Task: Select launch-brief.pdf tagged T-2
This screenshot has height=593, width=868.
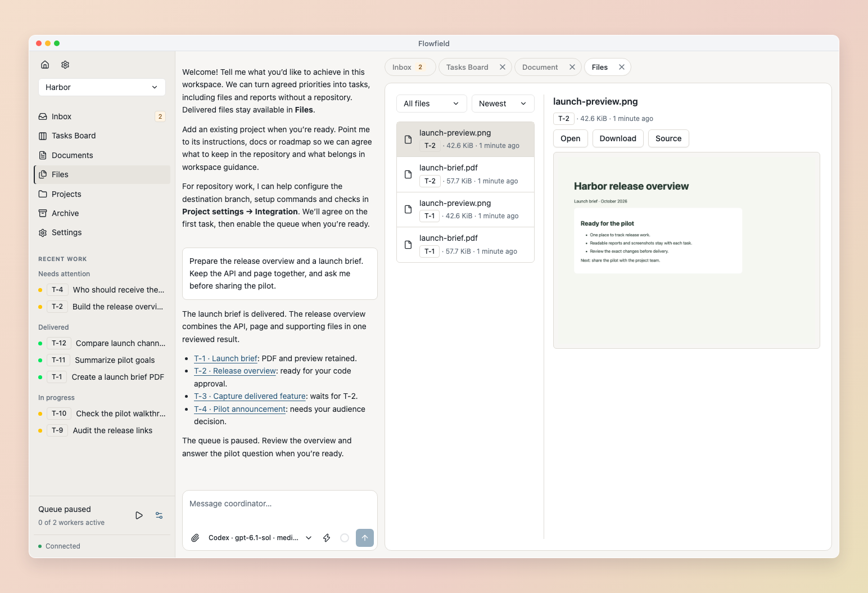Action: point(465,174)
